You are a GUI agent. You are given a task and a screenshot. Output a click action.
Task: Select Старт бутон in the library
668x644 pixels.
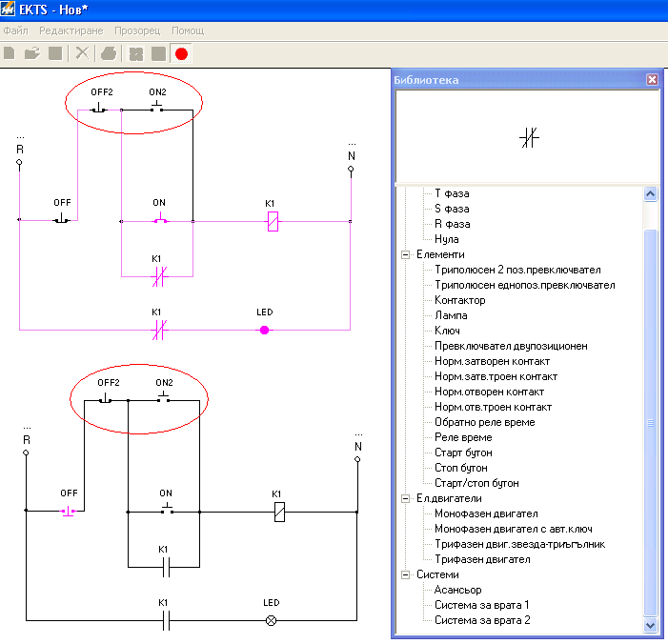click(x=463, y=453)
